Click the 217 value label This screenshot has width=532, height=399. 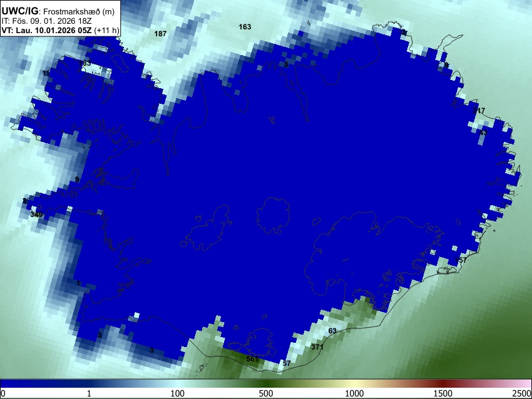[x=479, y=111]
